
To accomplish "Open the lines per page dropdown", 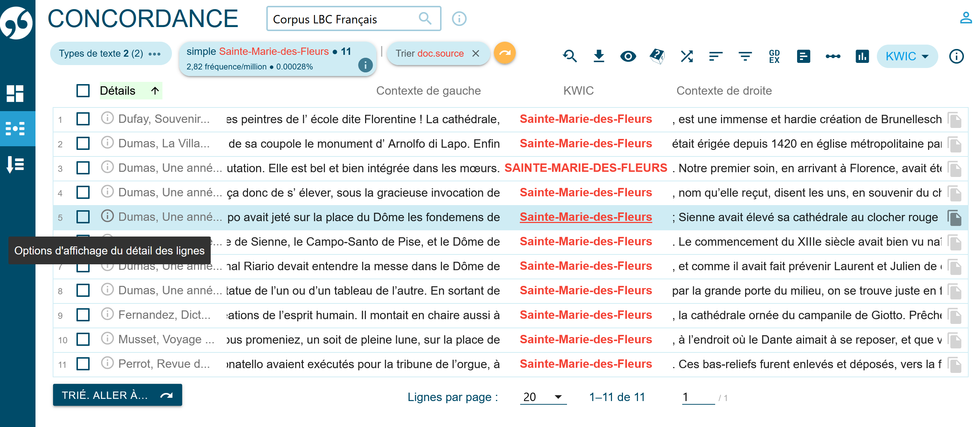I will click(x=543, y=397).
